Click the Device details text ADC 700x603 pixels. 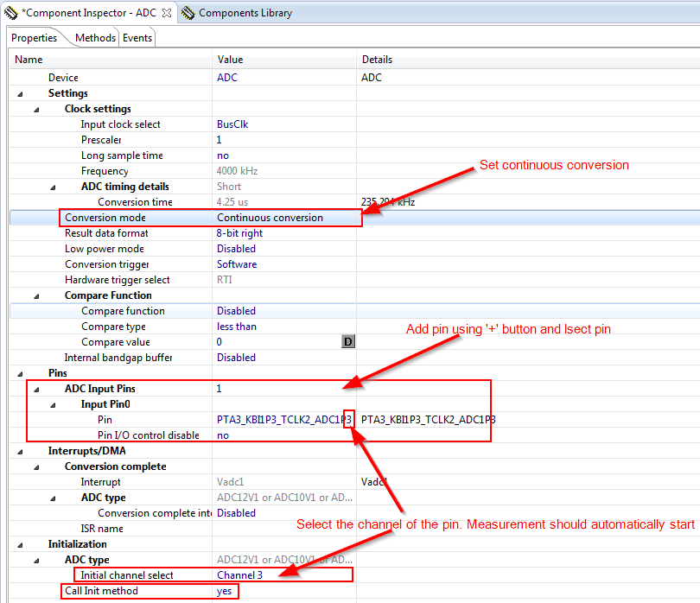coord(372,77)
